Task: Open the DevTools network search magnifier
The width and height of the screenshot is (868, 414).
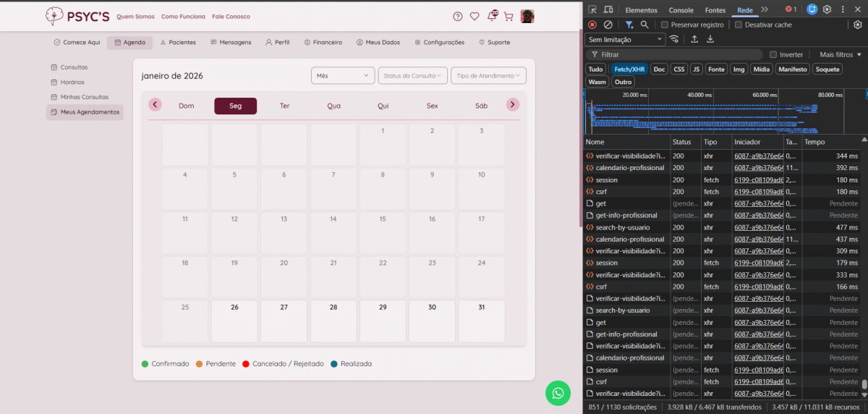Action: coord(644,25)
